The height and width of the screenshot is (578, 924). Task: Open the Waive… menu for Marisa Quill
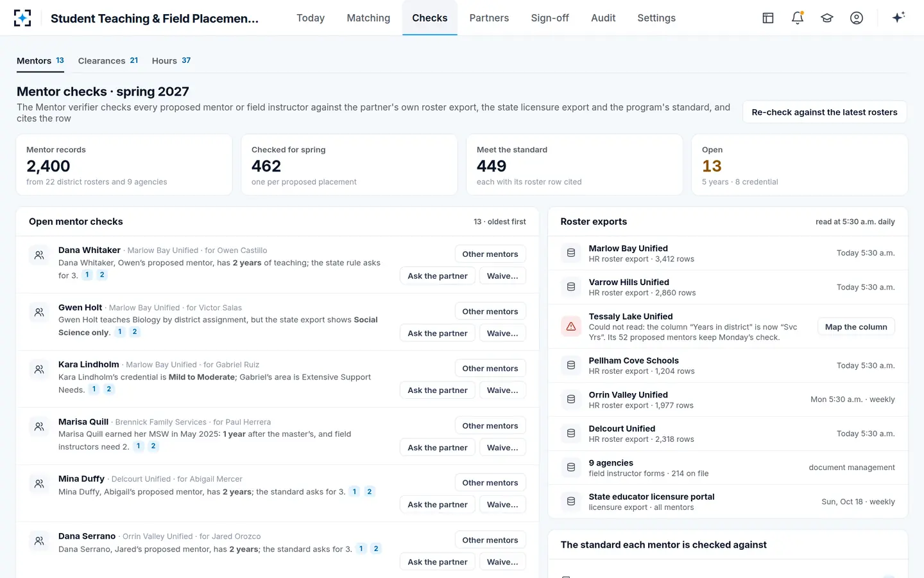502,448
